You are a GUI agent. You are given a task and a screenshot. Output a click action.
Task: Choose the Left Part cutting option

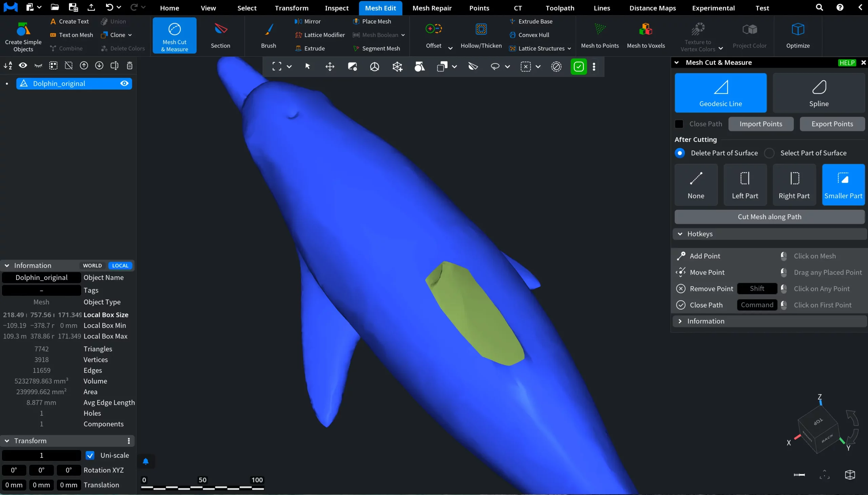[745, 185]
